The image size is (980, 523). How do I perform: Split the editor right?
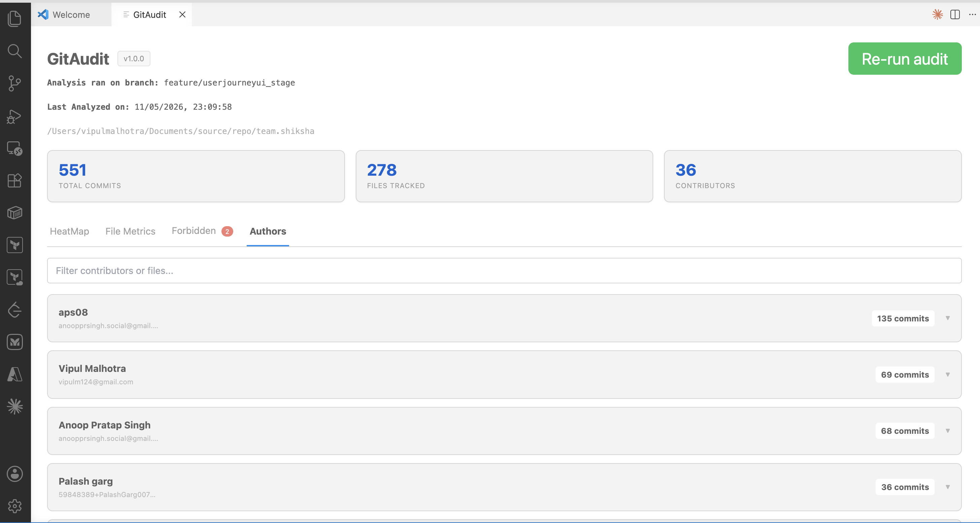[x=955, y=14]
